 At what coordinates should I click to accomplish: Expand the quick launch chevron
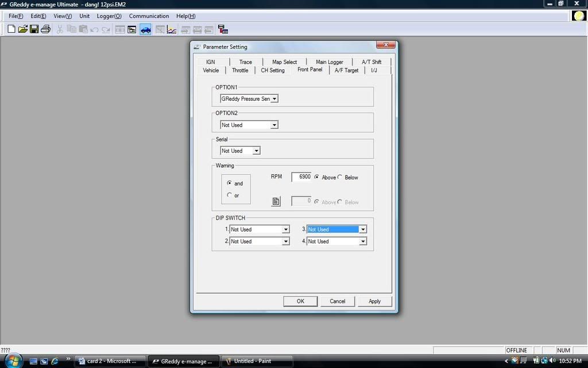tap(68, 359)
